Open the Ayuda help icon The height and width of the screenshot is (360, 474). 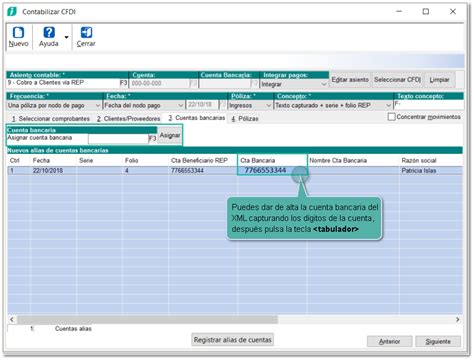tap(49, 33)
